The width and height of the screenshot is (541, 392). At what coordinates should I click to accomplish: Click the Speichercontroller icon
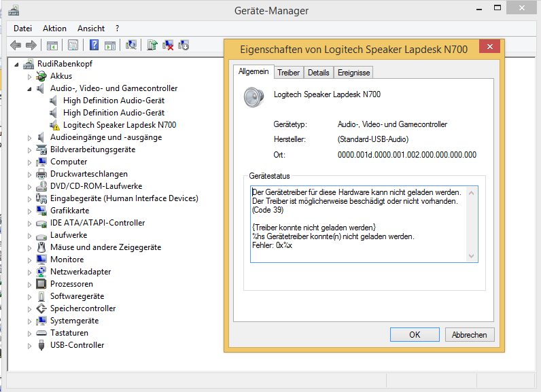point(41,308)
